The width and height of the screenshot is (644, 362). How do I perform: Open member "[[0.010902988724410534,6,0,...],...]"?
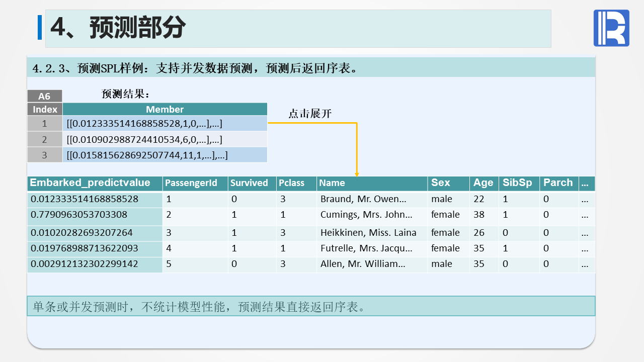[x=165, y=139]
